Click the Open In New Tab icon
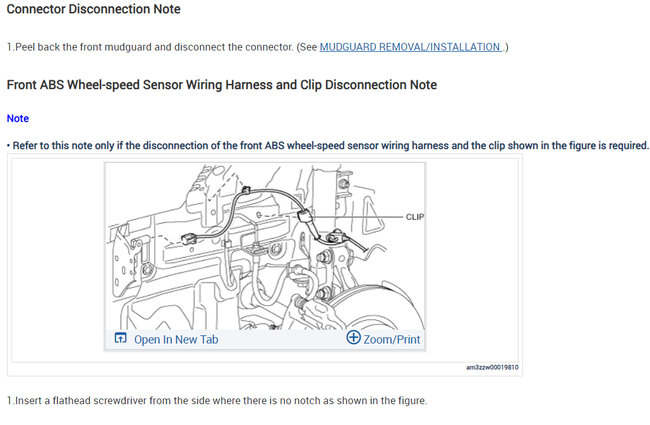The height and width of the screenshot is (425, 650). tap(120, 339)
